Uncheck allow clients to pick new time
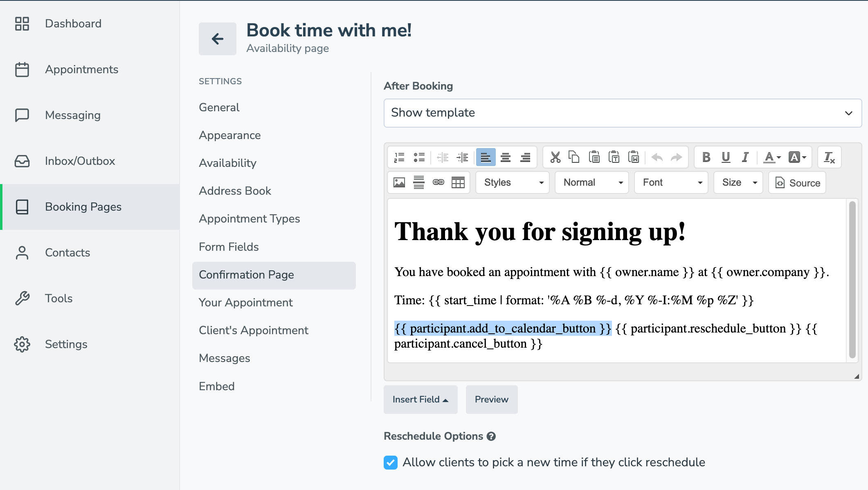The width and height of the screenshot is (868, 490). 391,463
